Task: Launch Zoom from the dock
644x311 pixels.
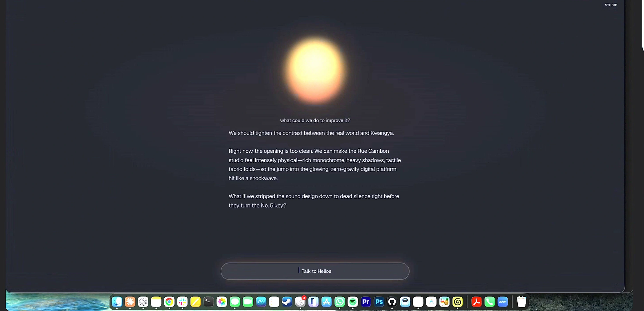Action: pos(503,302)
